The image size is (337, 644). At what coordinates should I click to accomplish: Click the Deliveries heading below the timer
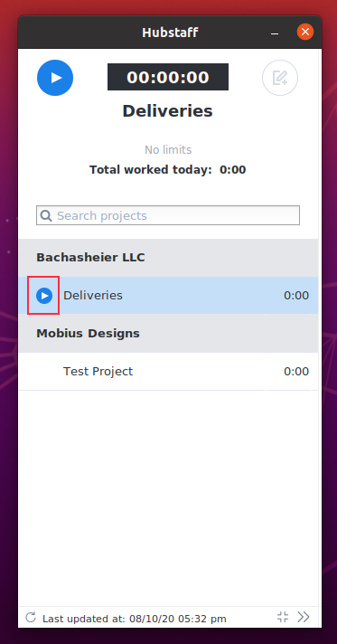(x=167, y=111)
